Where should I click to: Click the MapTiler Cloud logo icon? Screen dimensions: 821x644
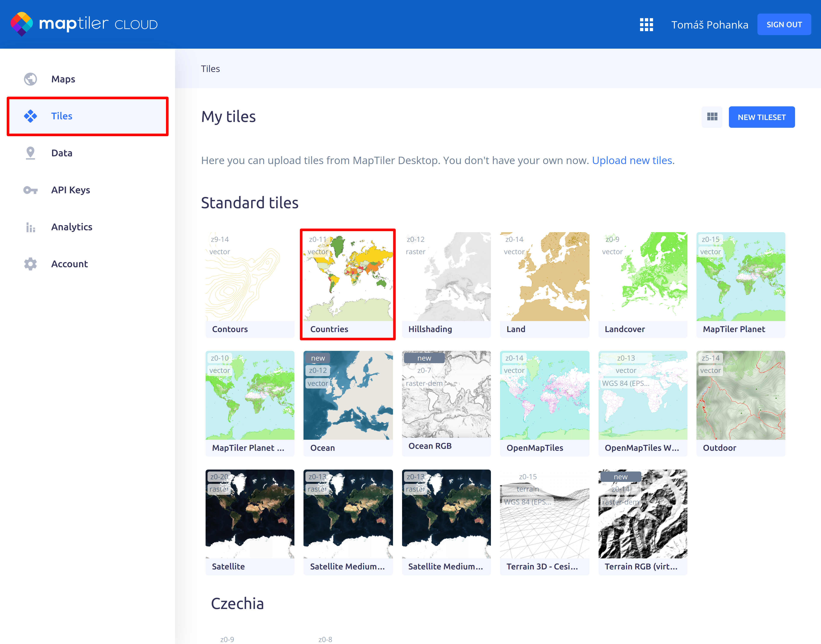21,24
